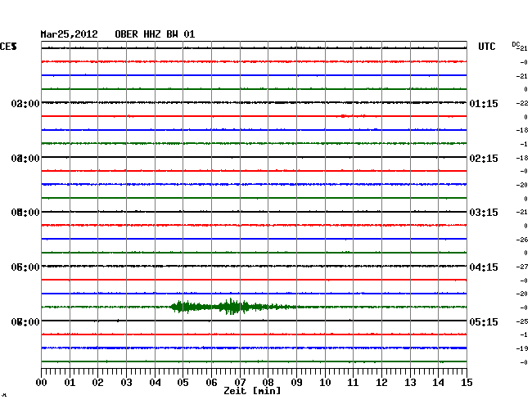Click the 07 minute axis tick label

240,383
